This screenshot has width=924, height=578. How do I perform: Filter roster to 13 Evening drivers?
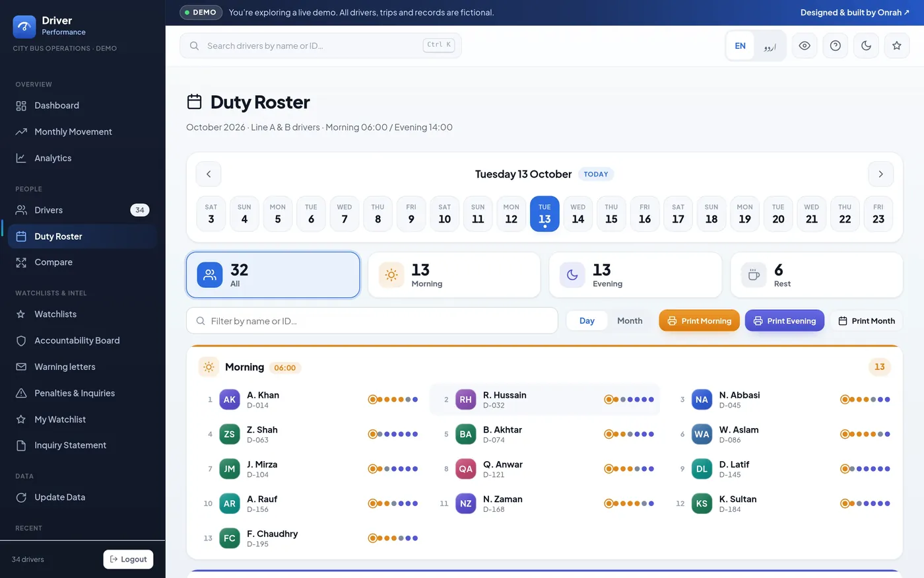pyautogui.click(x=636, y=275)
